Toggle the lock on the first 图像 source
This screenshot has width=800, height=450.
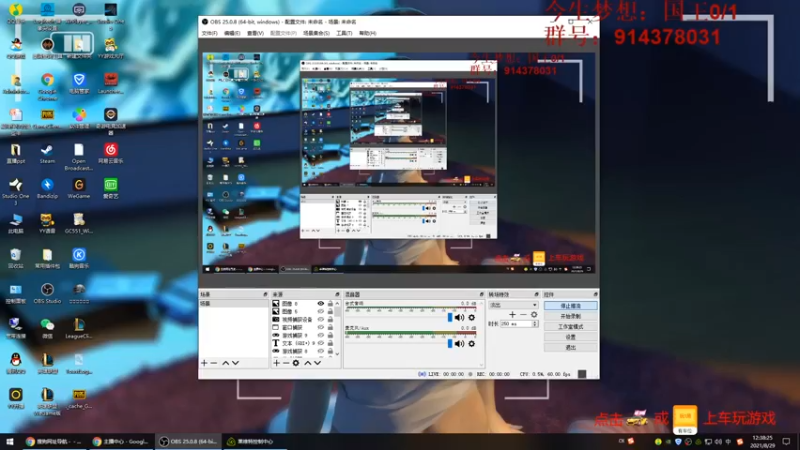pos(330,304)
